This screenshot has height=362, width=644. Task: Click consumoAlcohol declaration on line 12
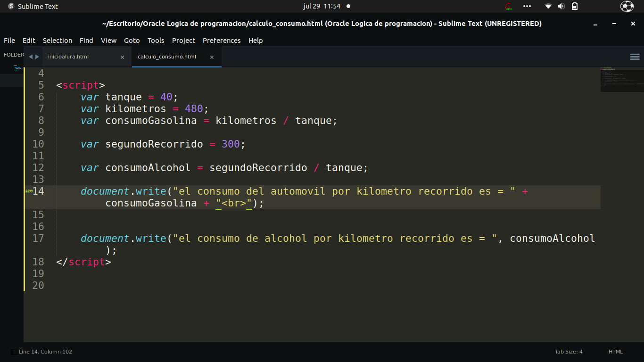point(148,168)
